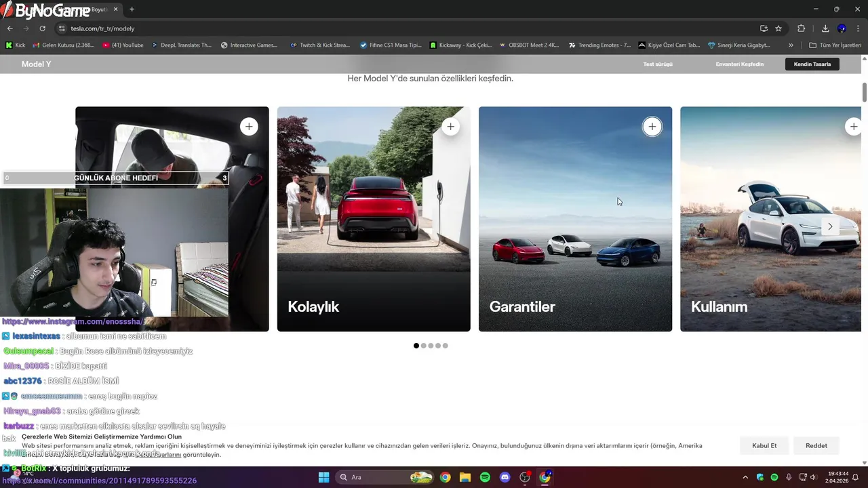Open the Chrome extensions puzzle icon
Screen dimensions: 868x488
[x=801, y=28]
